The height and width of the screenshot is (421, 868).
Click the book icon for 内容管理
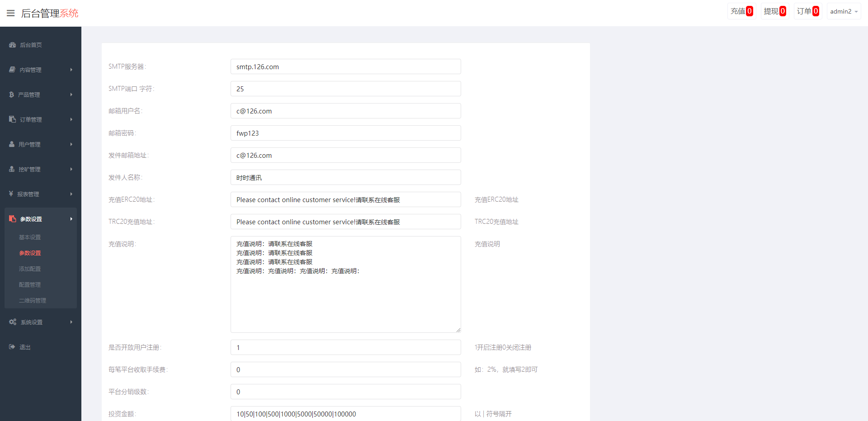point(12,70)
